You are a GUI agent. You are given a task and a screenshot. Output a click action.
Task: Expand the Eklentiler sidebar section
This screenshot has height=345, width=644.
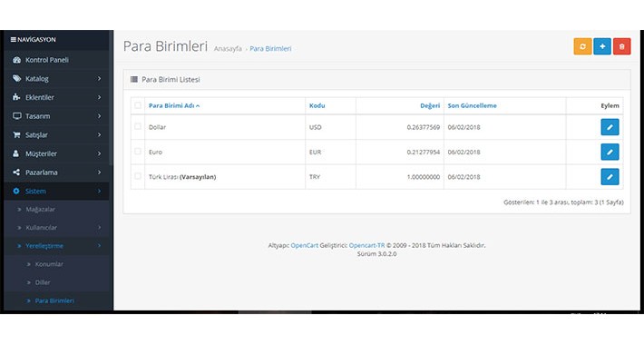pyautogui.click(x=56, y=97)
